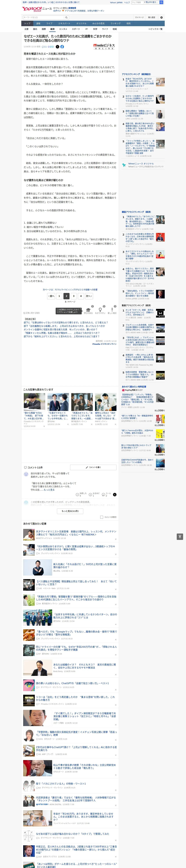Select the 国内 category
The width and height of the screenshot is (186, 868).
point(35,29)
